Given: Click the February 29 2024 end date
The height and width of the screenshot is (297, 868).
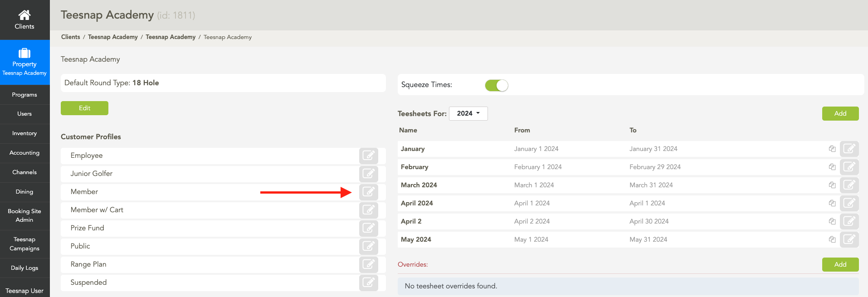Looking at the screenshot, I should [655, 167].
